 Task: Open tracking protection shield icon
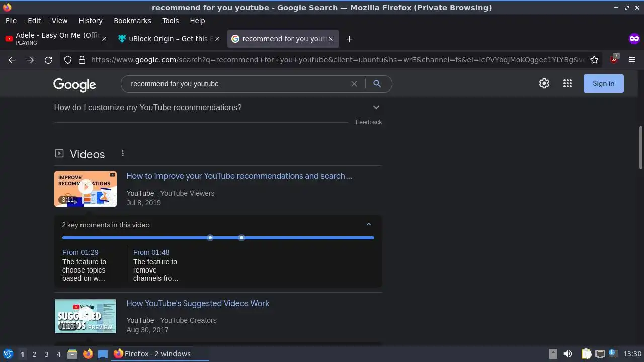68,60
